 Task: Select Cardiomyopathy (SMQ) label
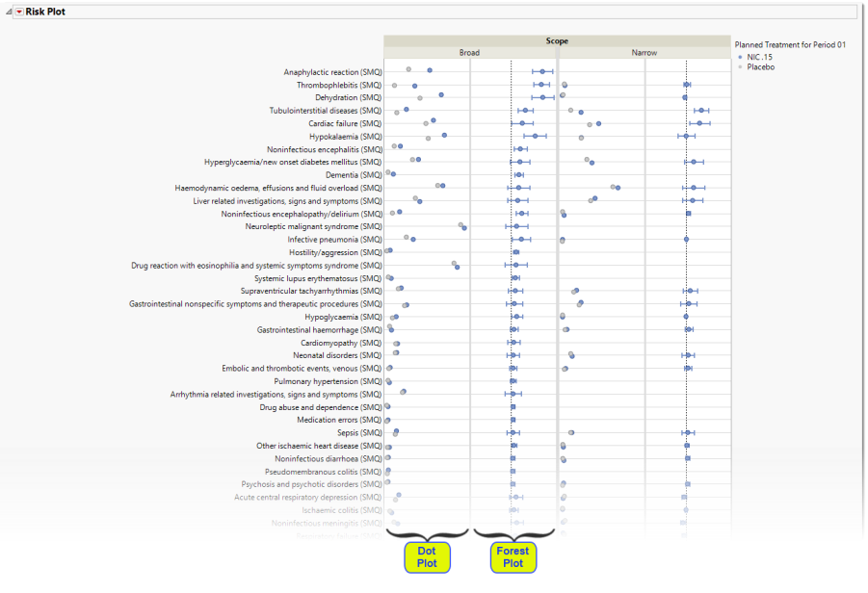pos(341,343)
